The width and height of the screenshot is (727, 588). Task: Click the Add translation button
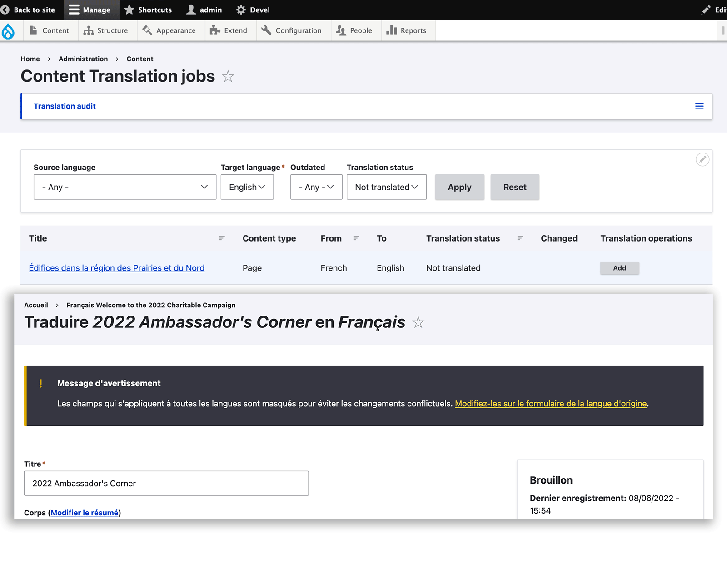620,268
